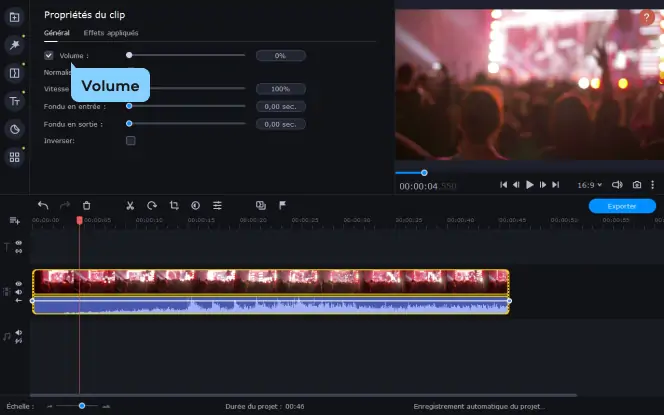Click the Exporter button
The image size is (664, 415).
click(x=622, y=206)
